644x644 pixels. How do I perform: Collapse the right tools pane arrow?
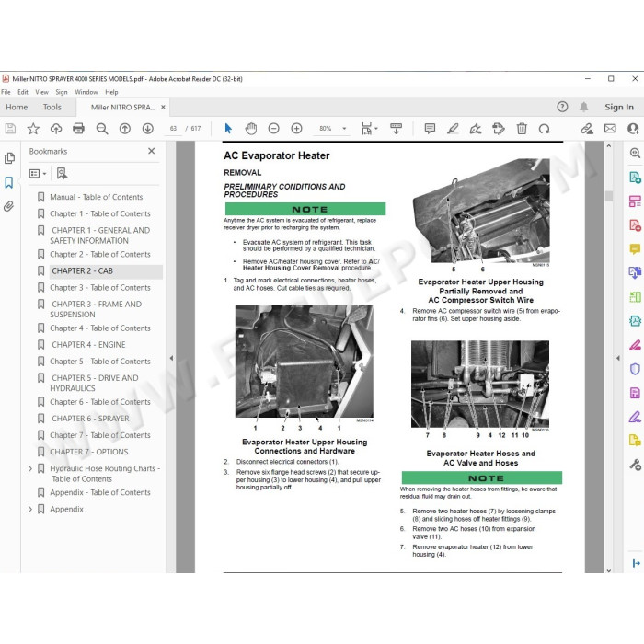pyautogui.click(x=617, y=358)
